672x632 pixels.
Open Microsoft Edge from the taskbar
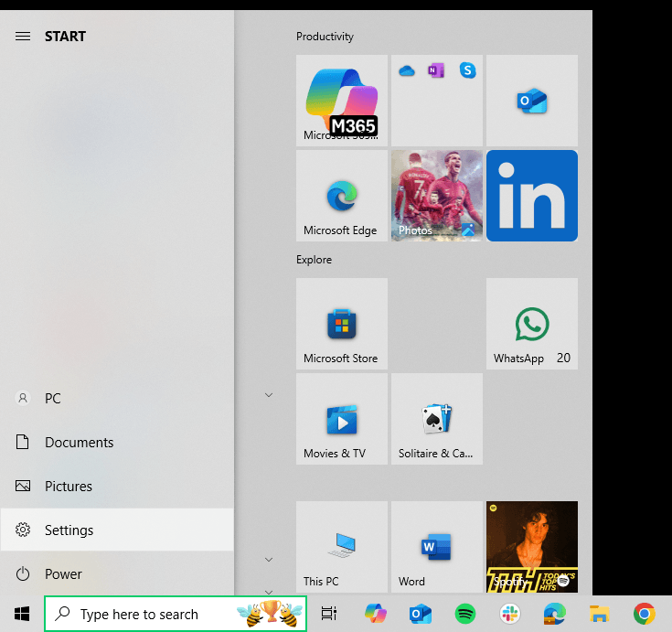[555, 614]
